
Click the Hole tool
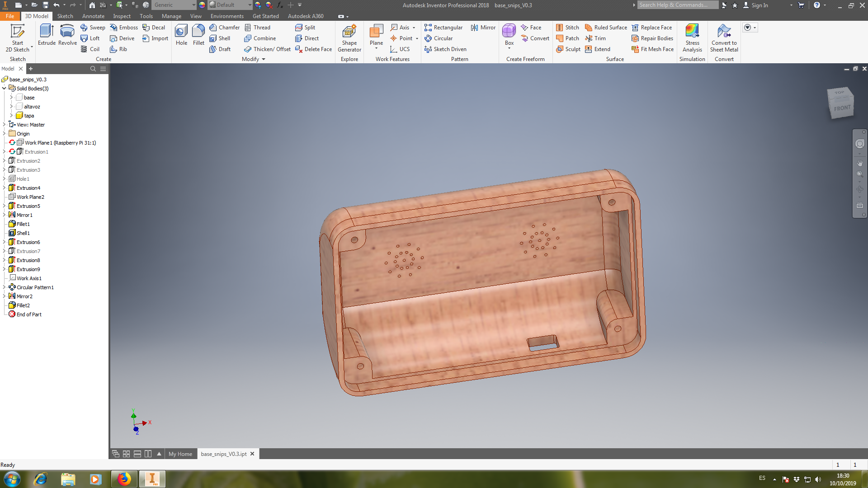pyautogui.click(x=181, y=35)
